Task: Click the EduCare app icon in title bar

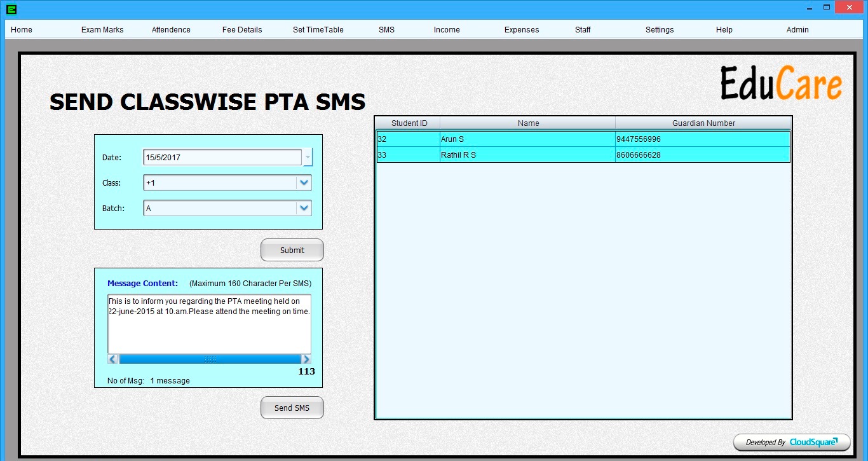Action: (11, 10)
